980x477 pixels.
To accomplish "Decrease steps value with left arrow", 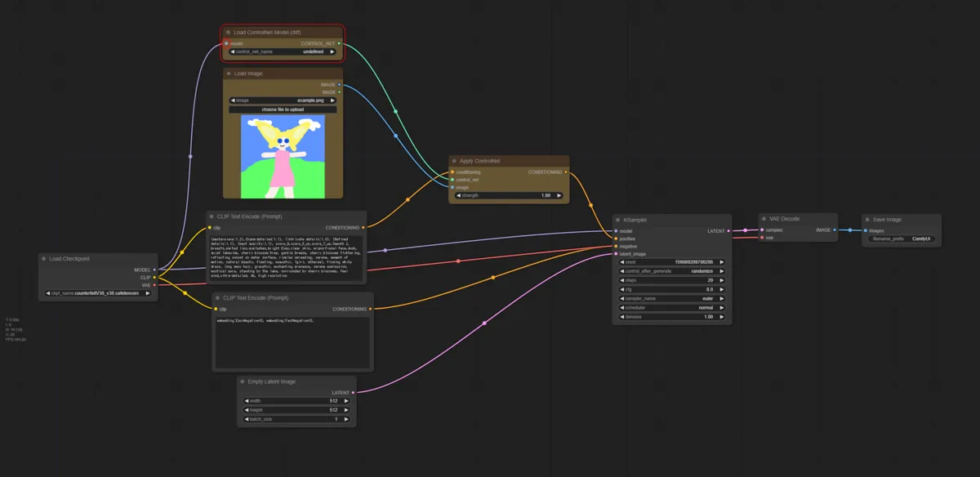I will point(621,280).
